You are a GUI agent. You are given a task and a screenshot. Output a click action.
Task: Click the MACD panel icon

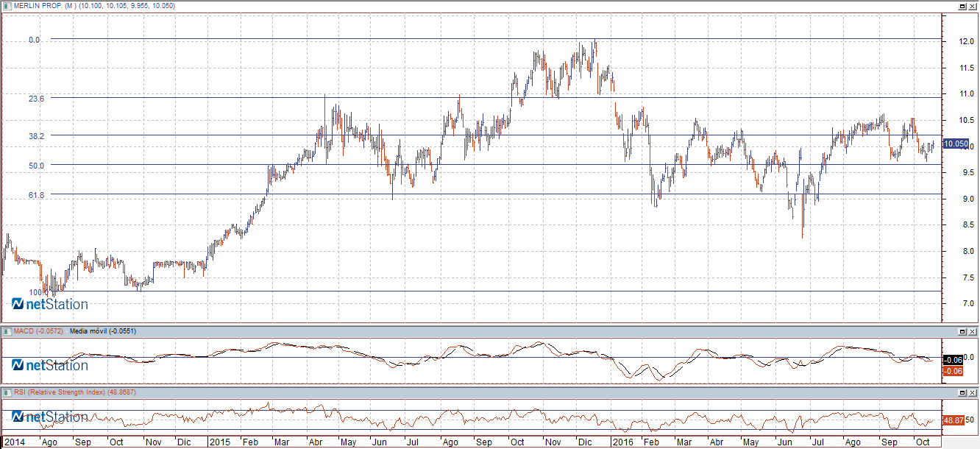click(x=7, y=331)
